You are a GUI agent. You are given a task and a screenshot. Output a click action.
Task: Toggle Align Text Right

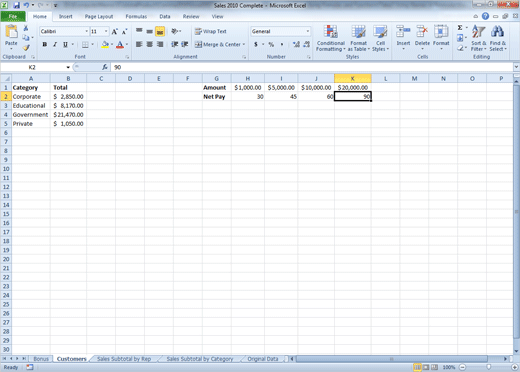tap(160, 44)
